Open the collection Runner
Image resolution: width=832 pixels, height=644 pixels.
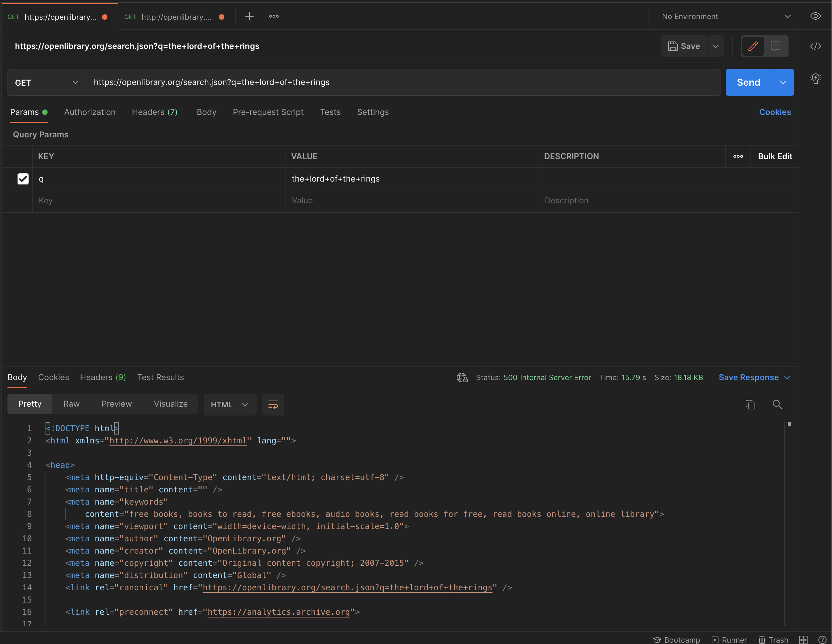729,640
